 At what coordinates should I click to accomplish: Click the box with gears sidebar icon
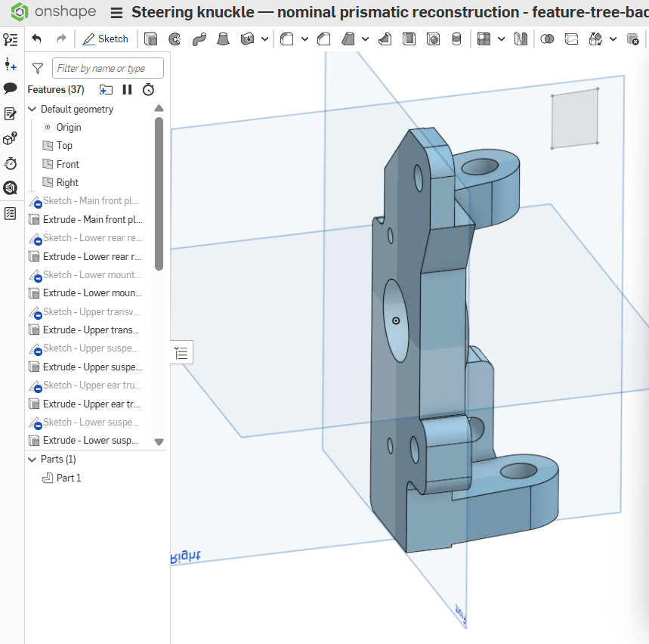click(x=11, y=139)
